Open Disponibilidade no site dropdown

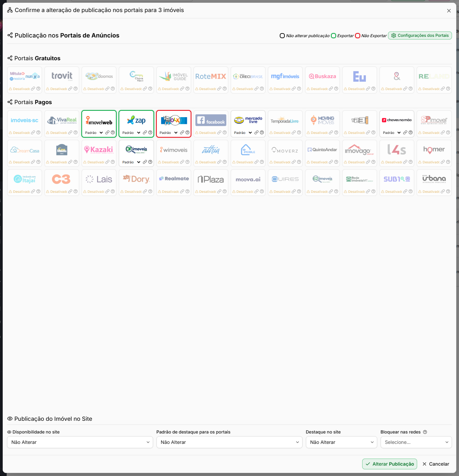[80, 442]
